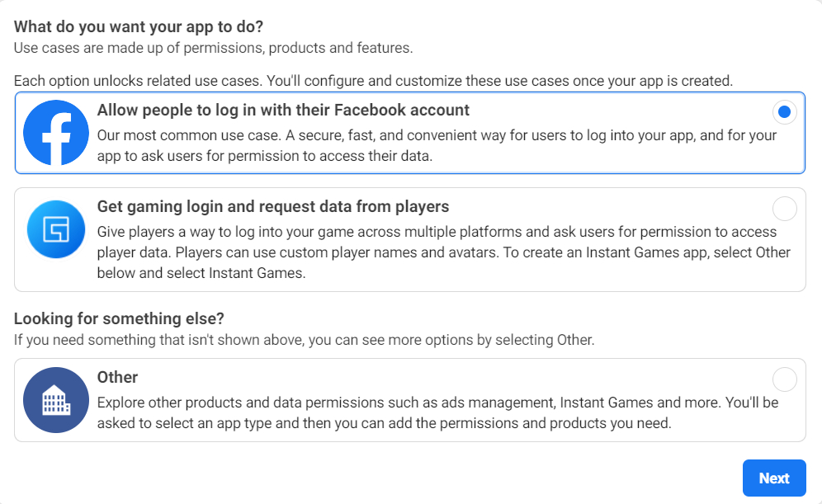Click the Other card heading
This screenshot has width=822, height=504.
point(118,377)
